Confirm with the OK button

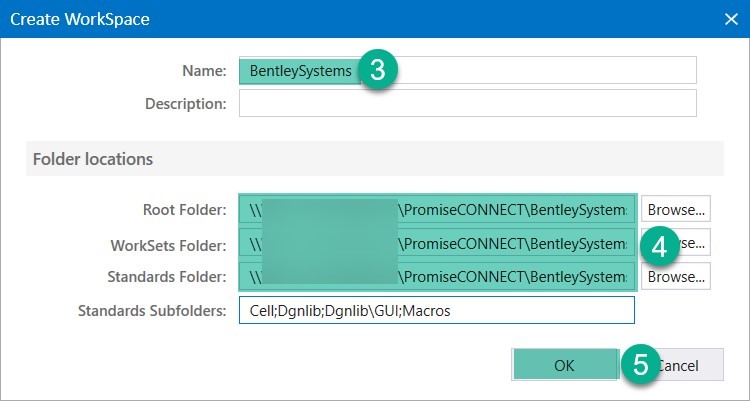(565, 365)
